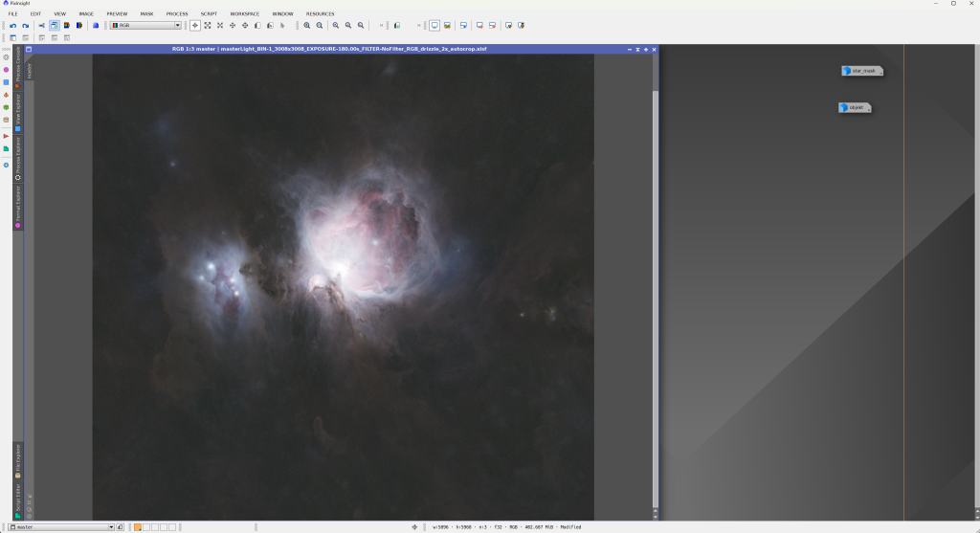
Task: Open the star_mask process icon
Action: [861, 71]
